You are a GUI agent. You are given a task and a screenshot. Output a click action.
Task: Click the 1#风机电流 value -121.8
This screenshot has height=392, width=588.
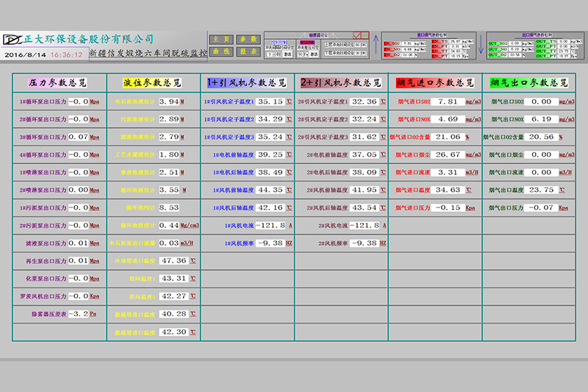pyautogui.click(x=270, y=226)
